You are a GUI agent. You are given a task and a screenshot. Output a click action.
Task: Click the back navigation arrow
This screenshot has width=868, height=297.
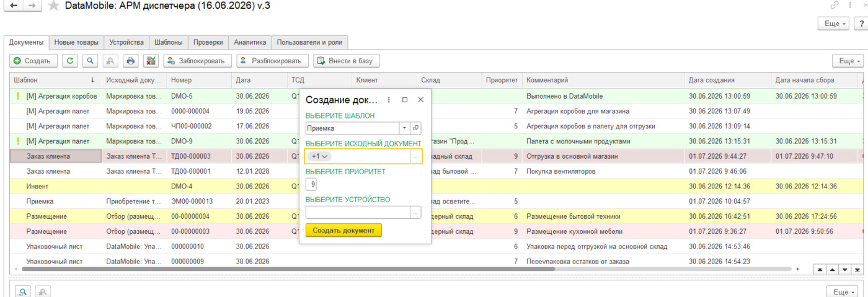pyautogui.click(x=13, y=6)
